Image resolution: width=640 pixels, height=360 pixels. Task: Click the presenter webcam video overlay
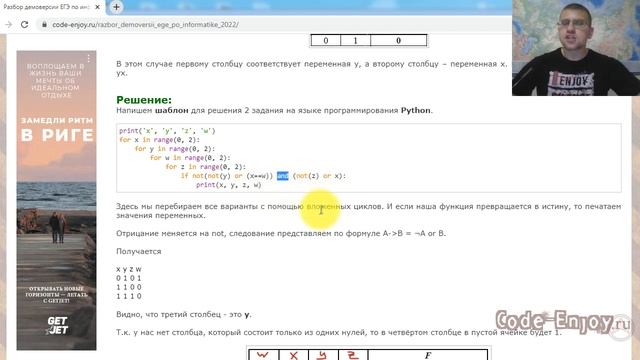[576, 48]
